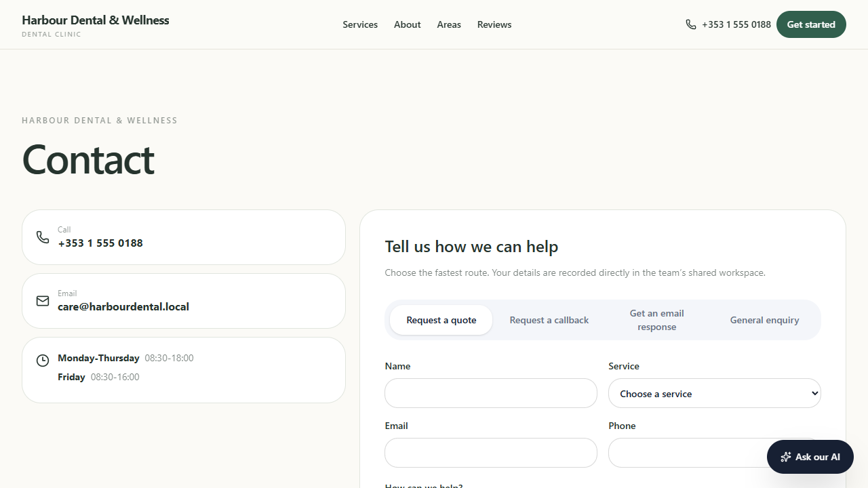
Task: Focus the Phone input field
Action: tap(715, 453)
